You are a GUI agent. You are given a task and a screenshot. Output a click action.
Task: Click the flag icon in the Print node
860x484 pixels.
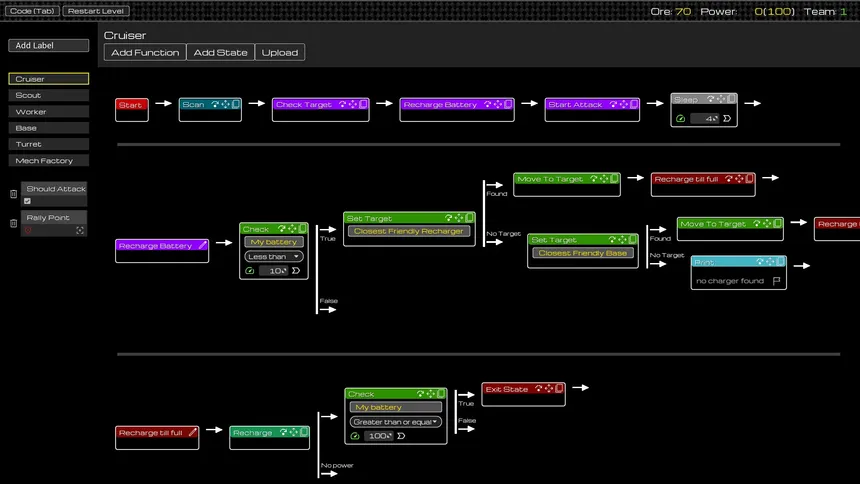[777, 281]
